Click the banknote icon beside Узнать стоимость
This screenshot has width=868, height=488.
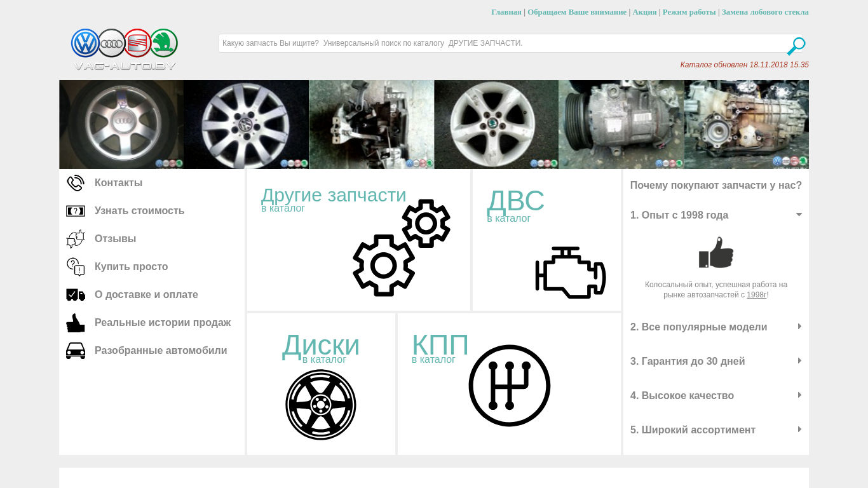[x=76, y=211]
